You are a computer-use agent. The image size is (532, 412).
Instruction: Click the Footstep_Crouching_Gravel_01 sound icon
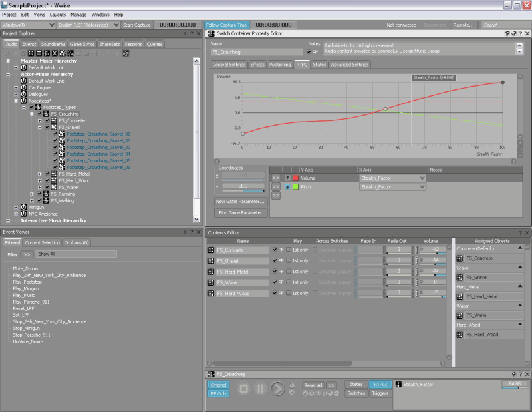pos(62,134)
